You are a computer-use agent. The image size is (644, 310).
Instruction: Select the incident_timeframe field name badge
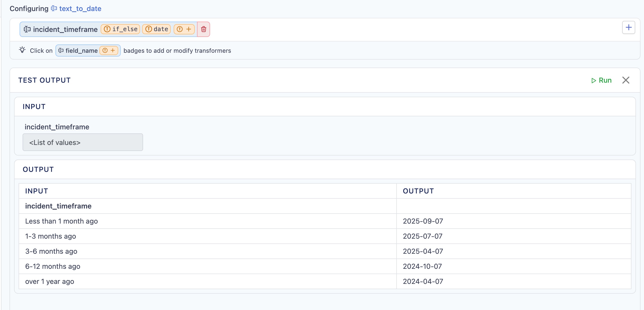click(x=65, y=29)
